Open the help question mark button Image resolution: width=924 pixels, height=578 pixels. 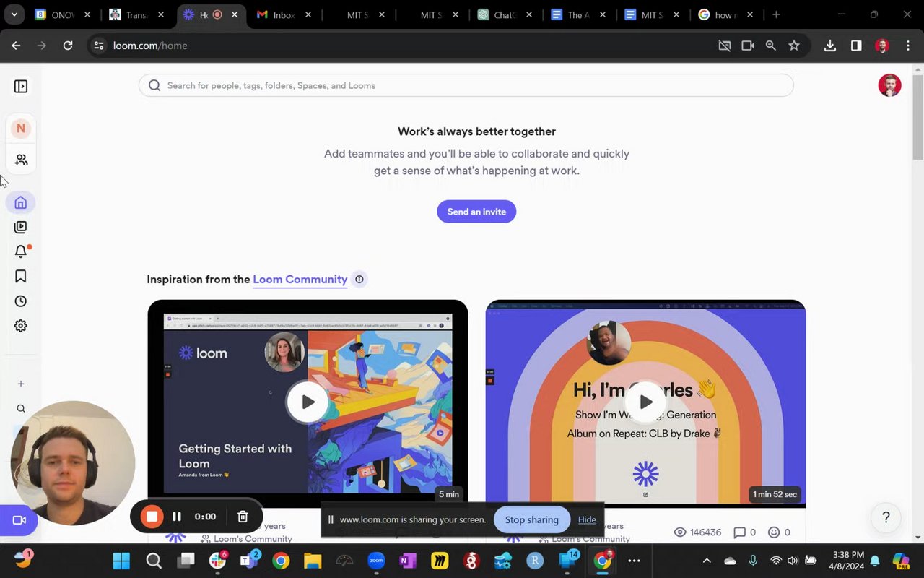tap(886, 517)
